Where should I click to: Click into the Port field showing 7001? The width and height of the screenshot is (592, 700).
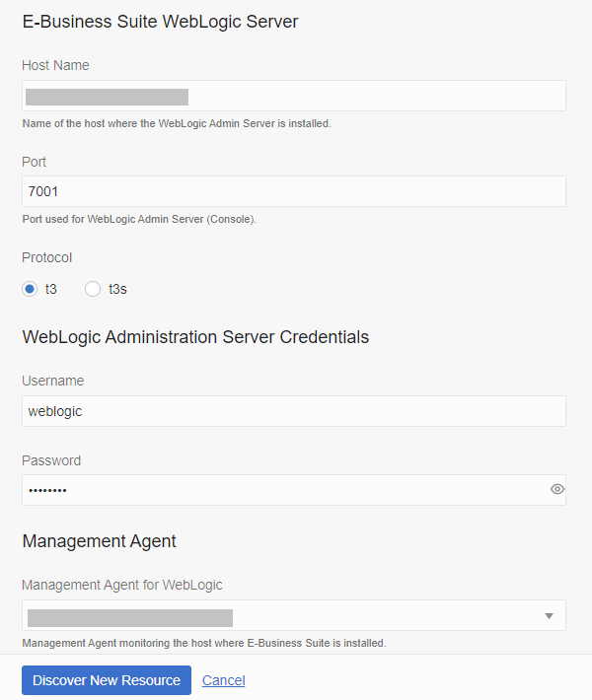293,191
